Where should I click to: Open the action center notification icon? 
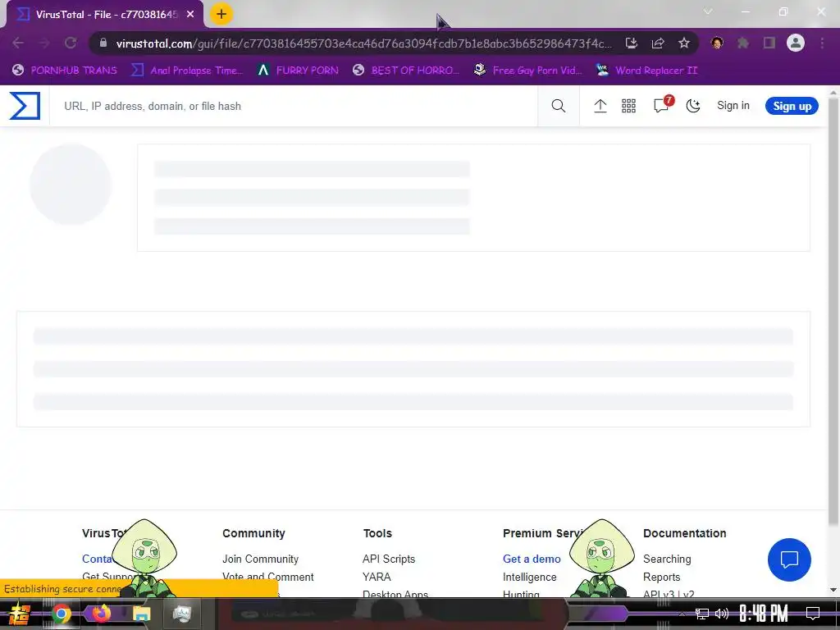point(813,614)
